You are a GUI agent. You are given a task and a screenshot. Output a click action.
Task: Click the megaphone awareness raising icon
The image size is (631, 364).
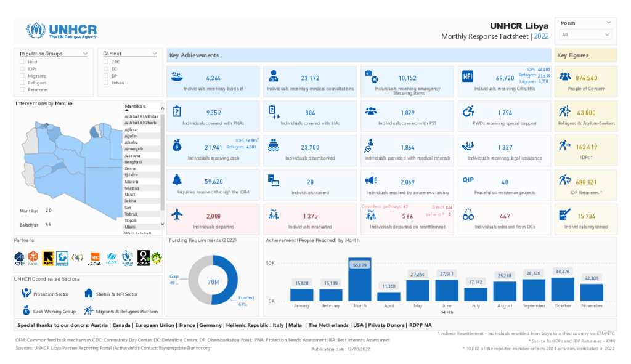(370, 180)
